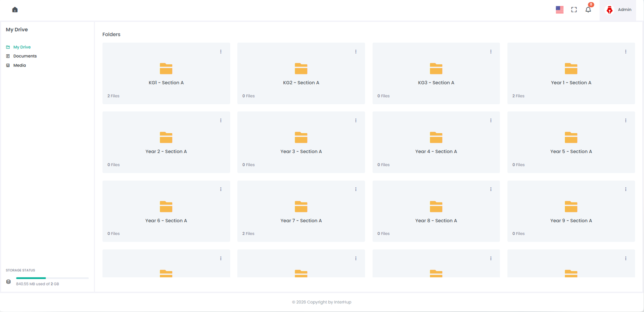Open the US flag language selector

[559, 10]
